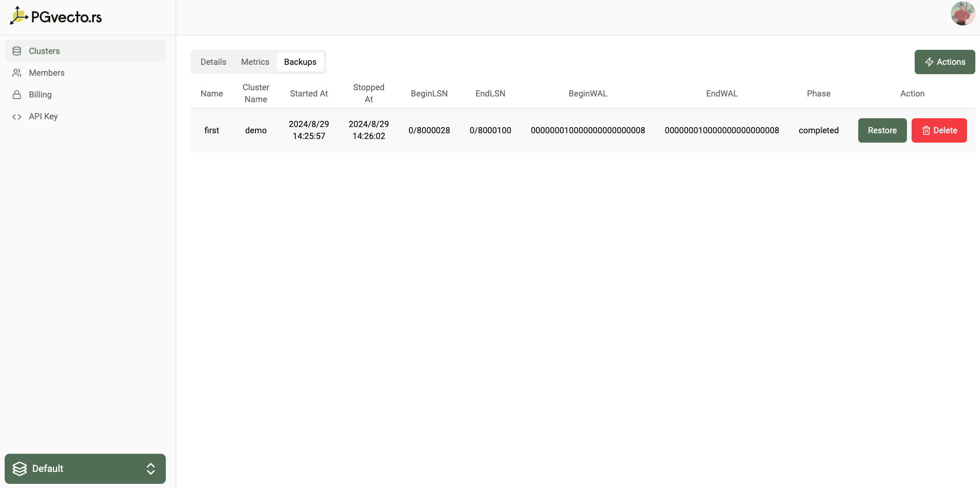Image resolution: width=980 pixels, height=488 pixels.
Task: Click the stacked layers icon beside Default
Action: coord(20,469)
